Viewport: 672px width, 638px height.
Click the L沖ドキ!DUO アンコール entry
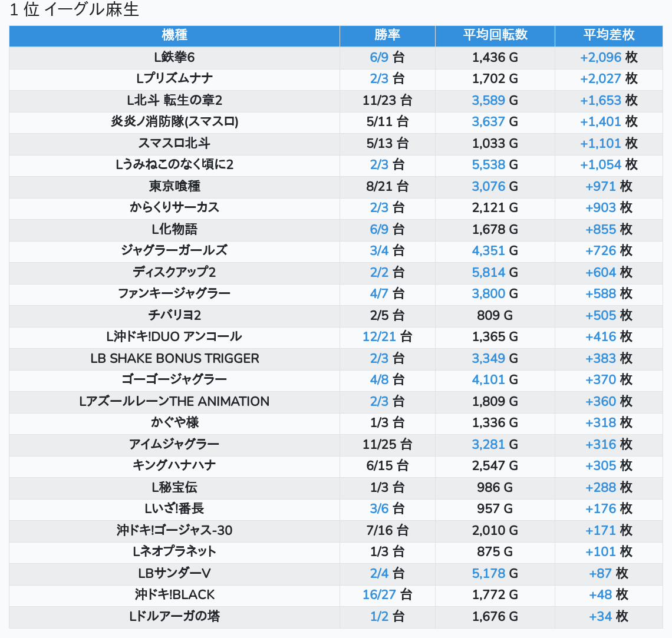click(174, 336)
